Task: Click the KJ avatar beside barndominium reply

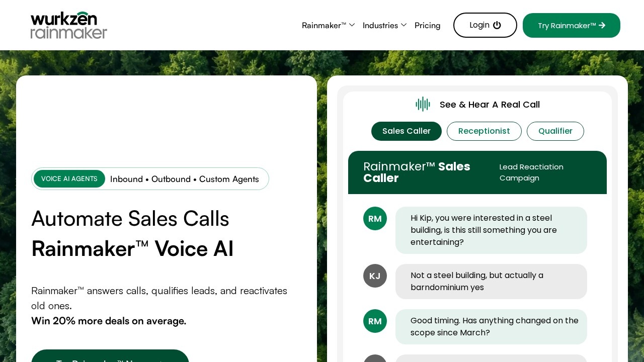Action: click(375, 276)
